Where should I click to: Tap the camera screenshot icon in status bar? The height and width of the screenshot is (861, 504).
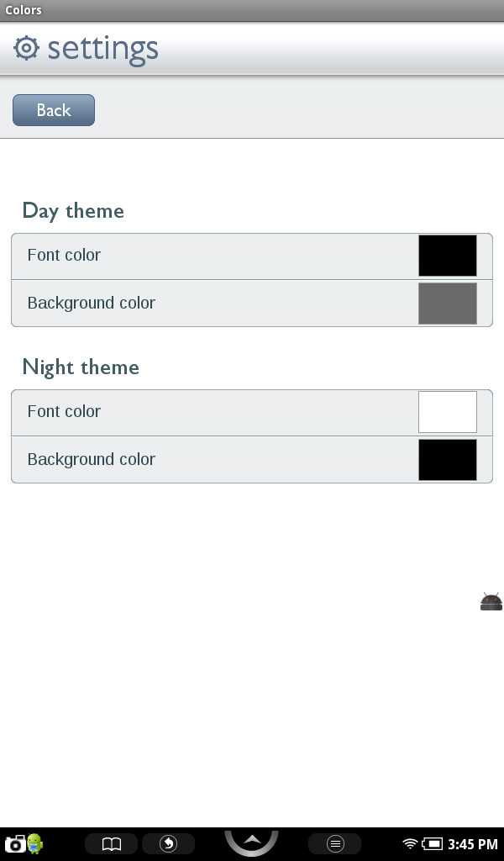coord(14,844)
